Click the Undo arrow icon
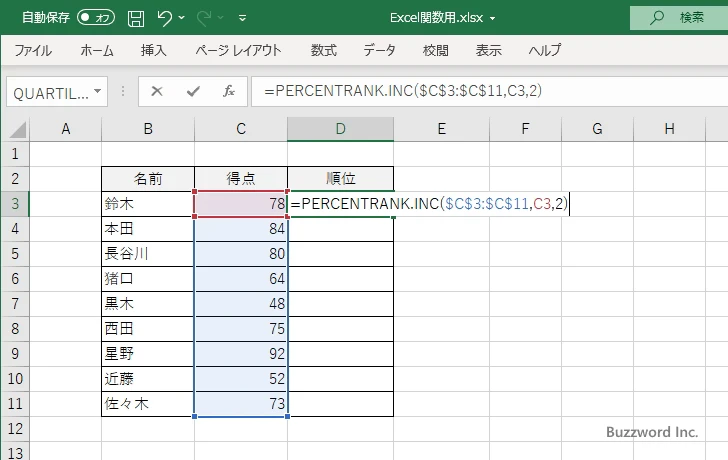Image resolution: width=728 pixels, height=460 pixels. (x=165, y=18)
